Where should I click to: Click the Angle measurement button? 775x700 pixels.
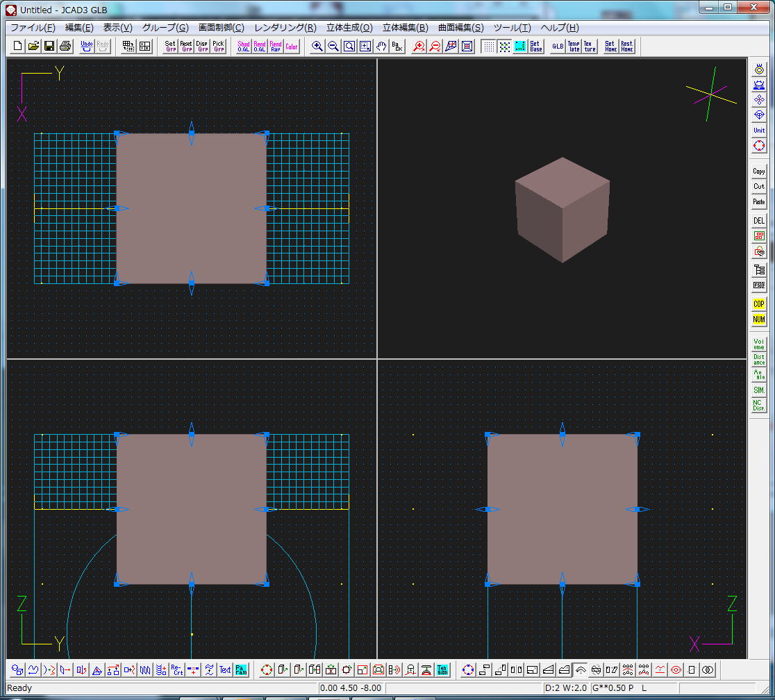759,375
